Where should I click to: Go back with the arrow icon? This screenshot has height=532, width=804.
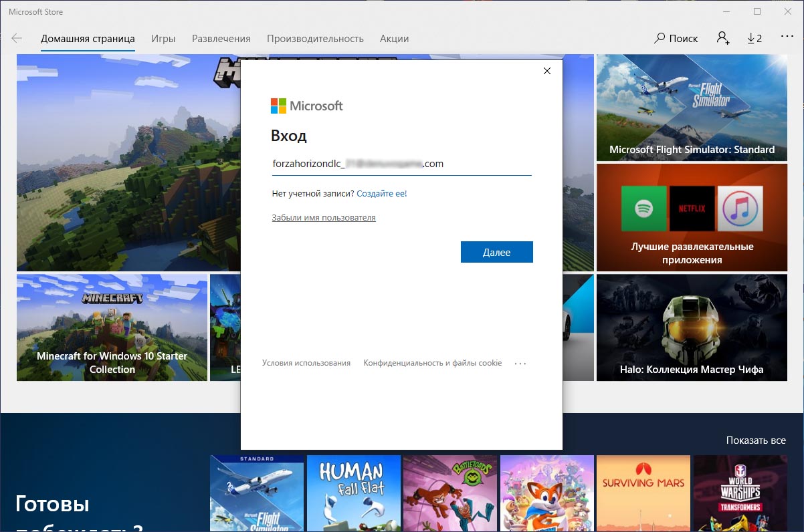[x=17, y=39]
